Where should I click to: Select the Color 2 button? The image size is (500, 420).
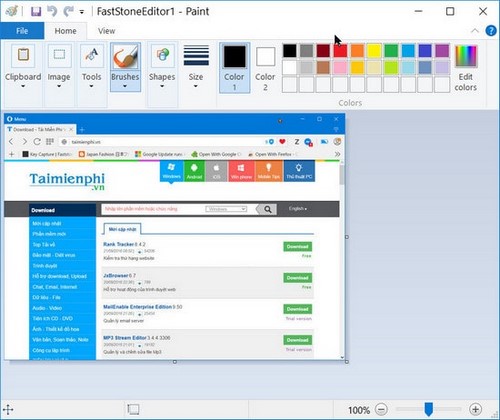(265, 68)
